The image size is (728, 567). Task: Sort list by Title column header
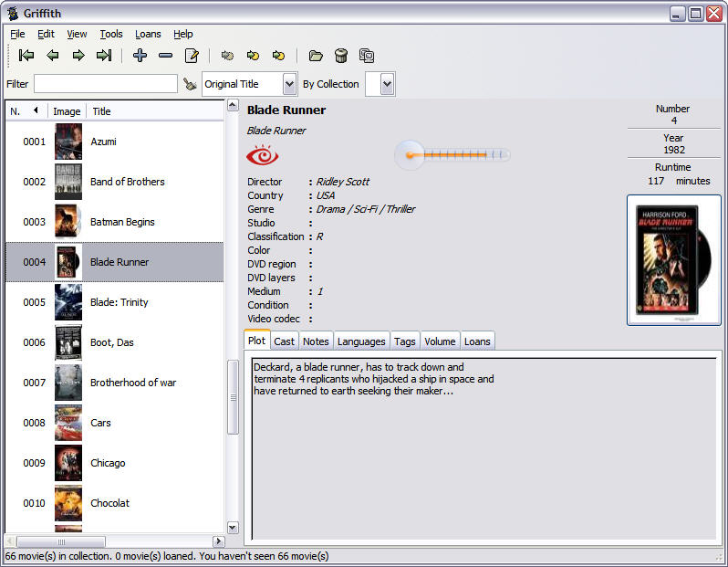coord(155,111)
